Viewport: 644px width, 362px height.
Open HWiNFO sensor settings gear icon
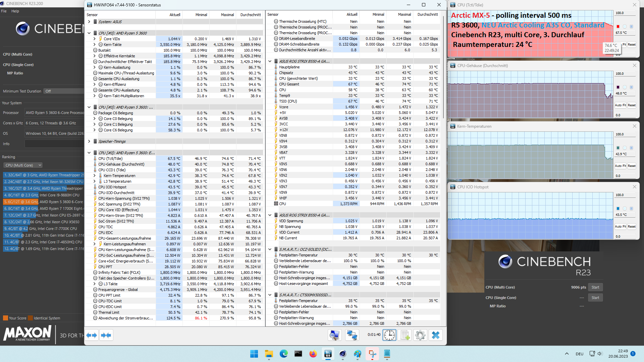[x=420, y=335]
